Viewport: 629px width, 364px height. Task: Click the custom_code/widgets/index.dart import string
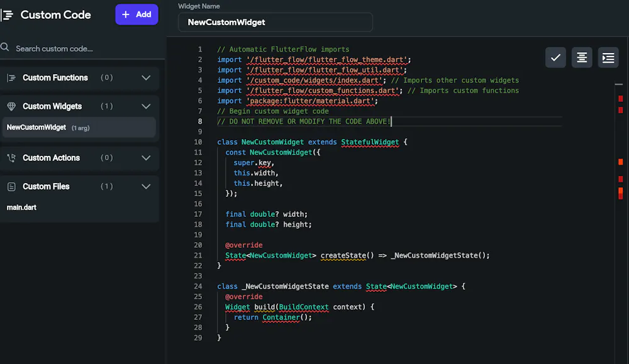314,80
